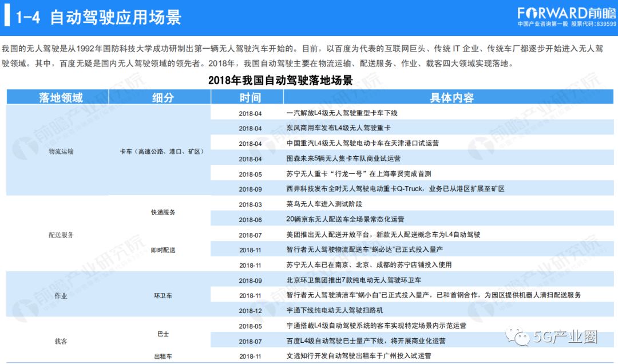Screen dimensions: 618x364
Task: Click row 百度L4级自动驾驶巴士量产下线
Action: click(366, 341)
